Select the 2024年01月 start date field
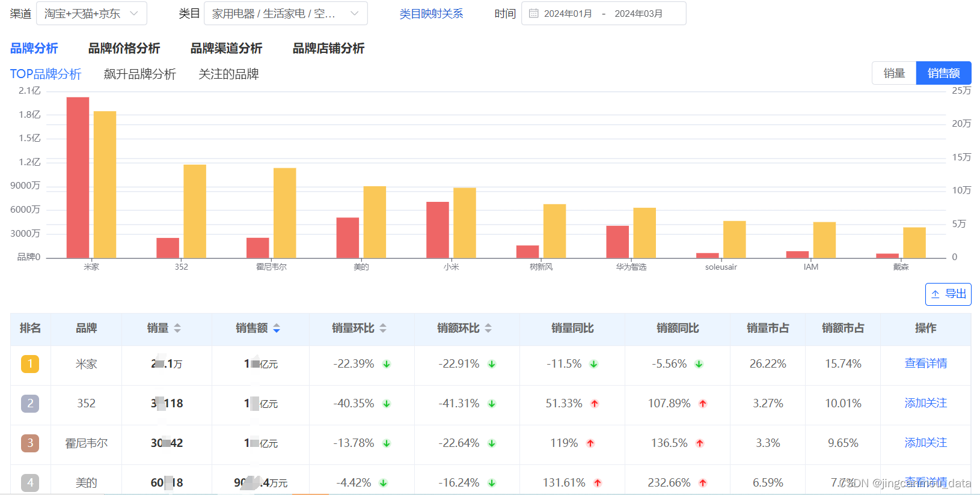 tap(568, 13)
